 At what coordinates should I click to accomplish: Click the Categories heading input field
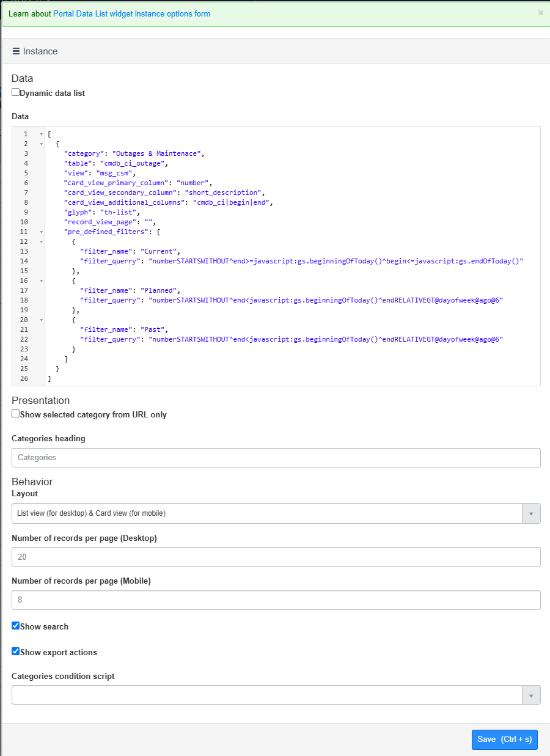275,457
